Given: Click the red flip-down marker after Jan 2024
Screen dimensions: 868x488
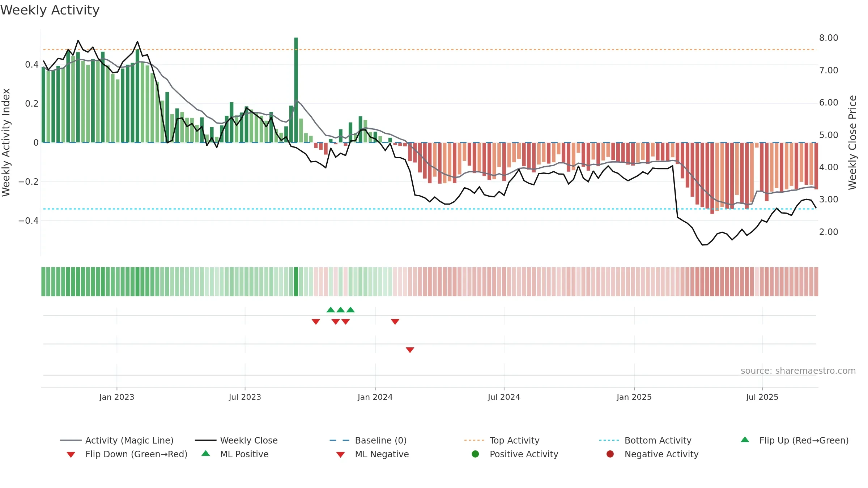Looking at the screenshot, I should [x=395, y=322].
